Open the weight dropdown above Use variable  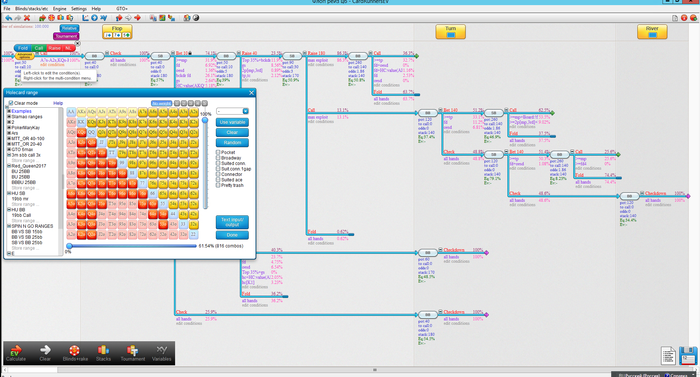[x=245, y=111]
